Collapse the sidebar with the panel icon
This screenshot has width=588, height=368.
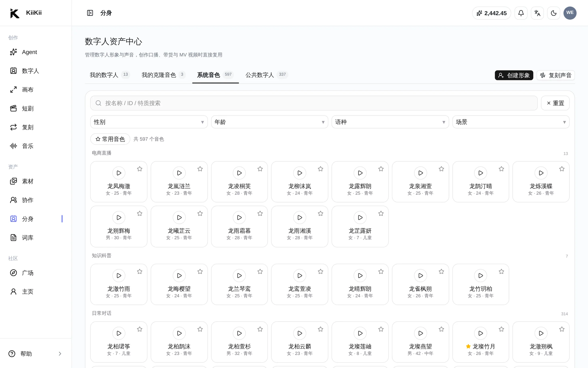(90, 13)
